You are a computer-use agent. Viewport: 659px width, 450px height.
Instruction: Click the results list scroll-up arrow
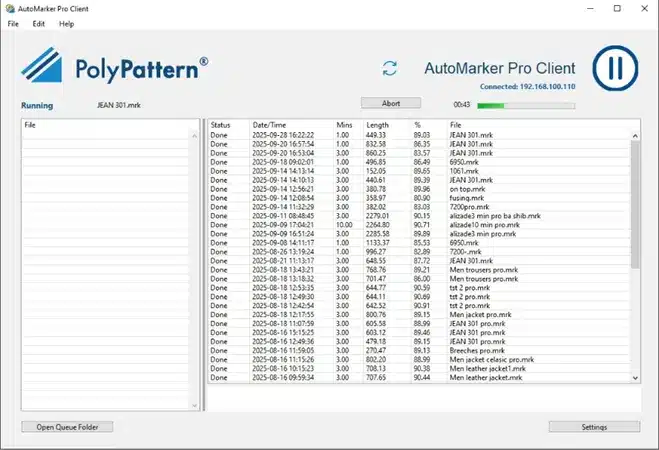(x=635, y=136)
